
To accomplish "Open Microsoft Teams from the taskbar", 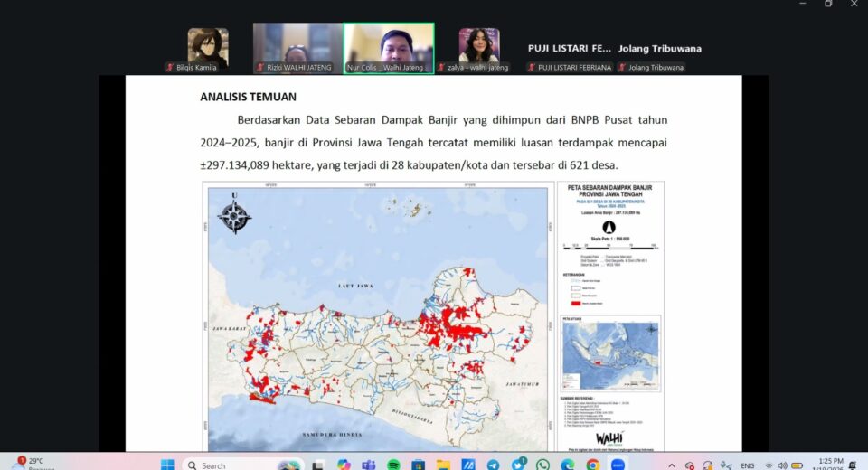I will point(368,465).
